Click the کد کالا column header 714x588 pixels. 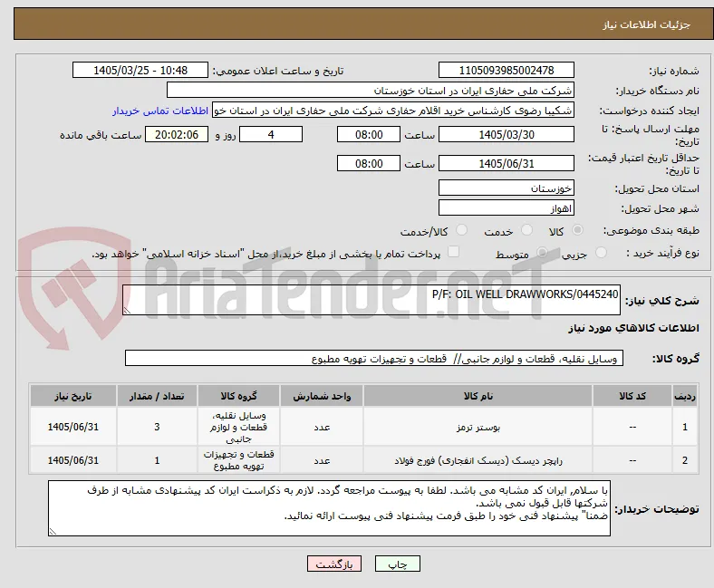pos(632,396)
